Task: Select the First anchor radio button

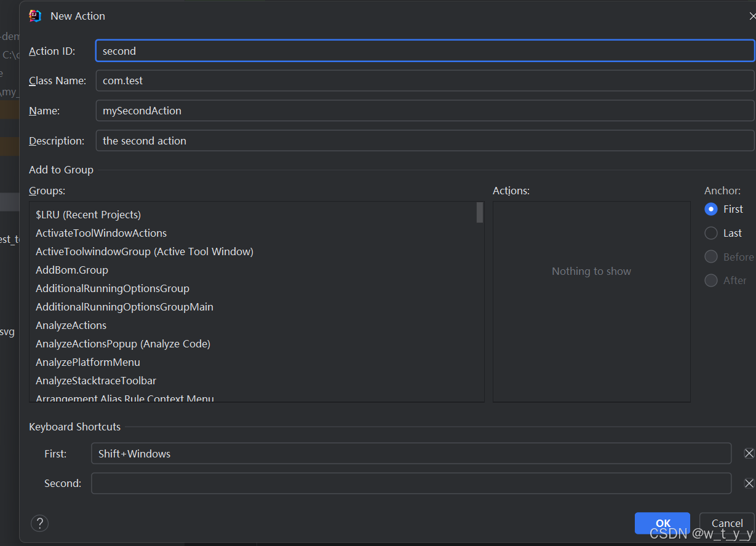Action: (710, 209)
